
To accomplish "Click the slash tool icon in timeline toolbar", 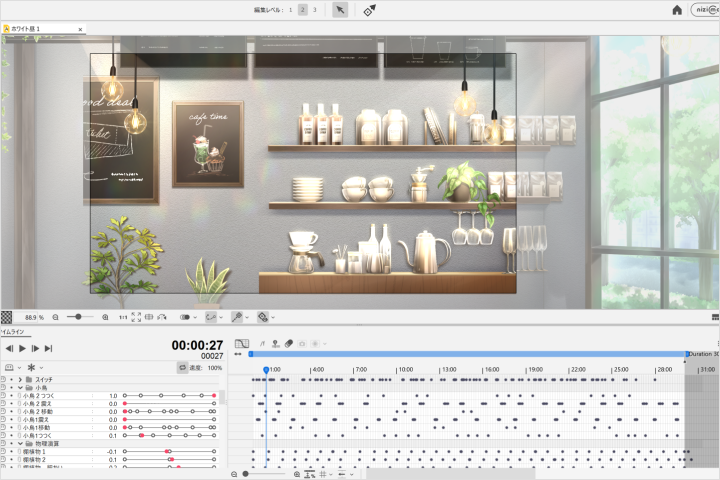I will (262, 344).
